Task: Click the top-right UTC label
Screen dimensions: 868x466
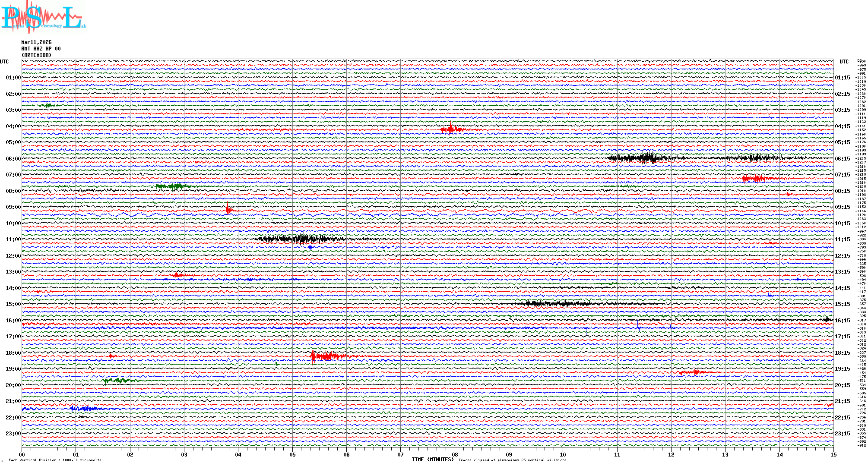Action: (x=844, y=62)
